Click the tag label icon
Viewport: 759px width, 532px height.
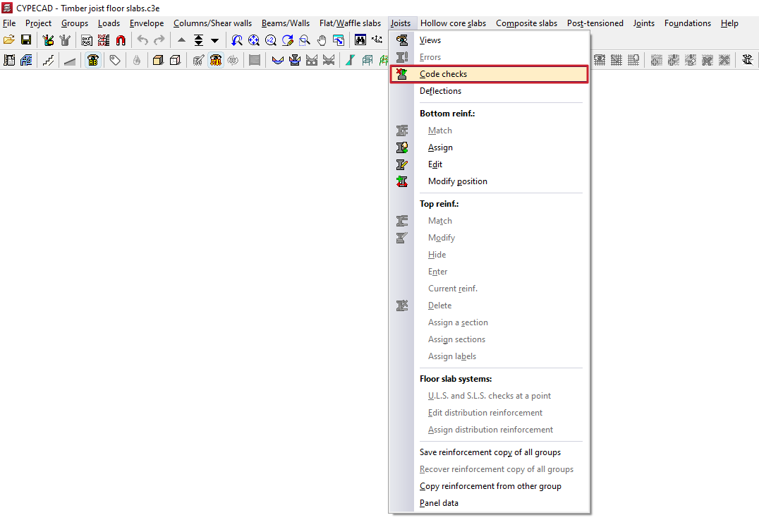pos(115,60)
